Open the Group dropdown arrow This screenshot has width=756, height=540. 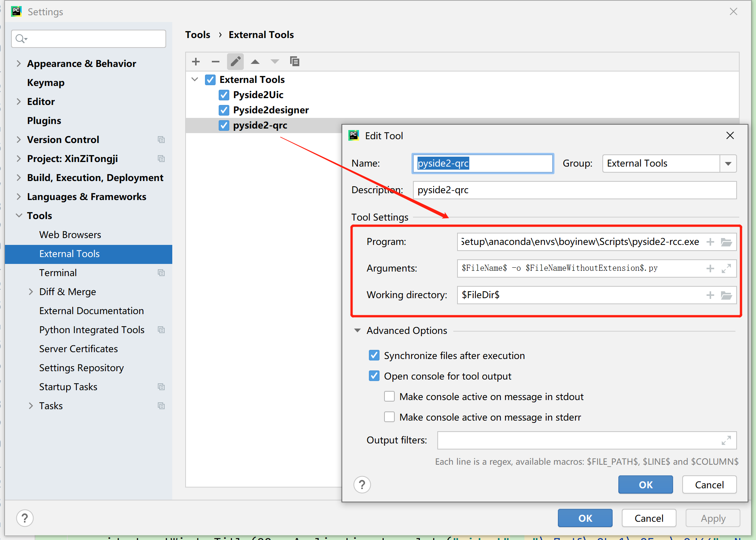point(728,164)
